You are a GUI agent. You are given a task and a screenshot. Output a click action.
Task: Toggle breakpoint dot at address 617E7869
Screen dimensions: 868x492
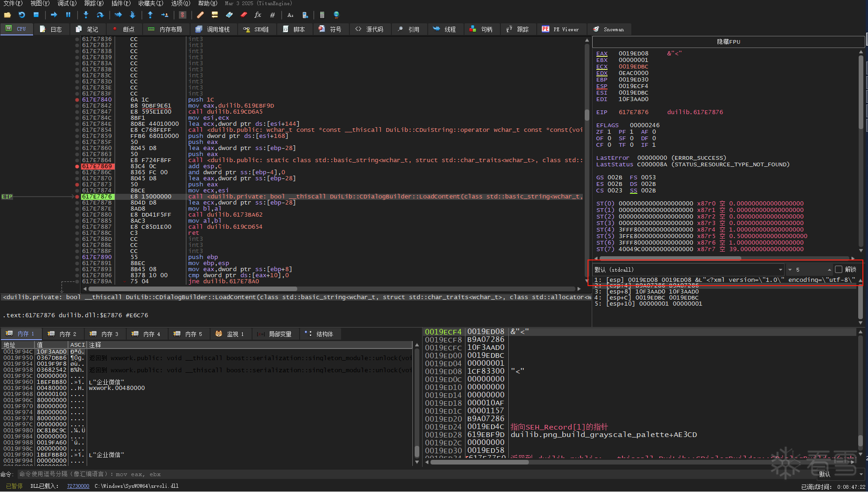[77, 166]
